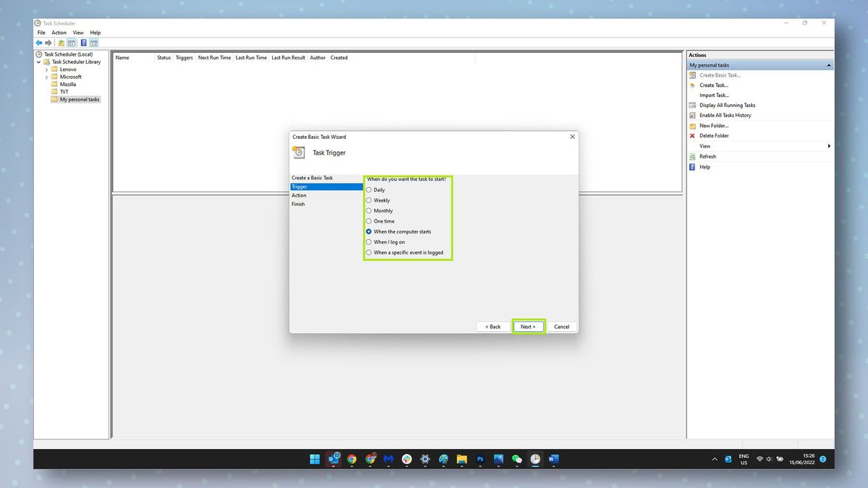Image resolution: width=868 pixels, height=488 pixels.
Task: Open the View submenu in the Actions pane
Action: 704,145
